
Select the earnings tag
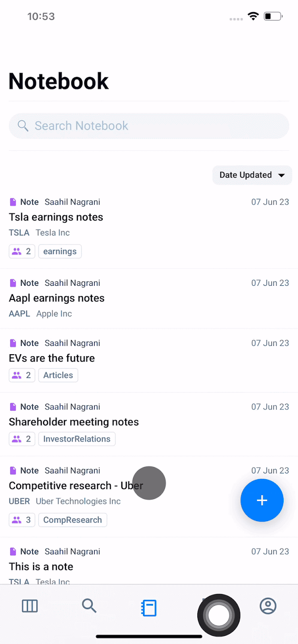point(60,251)
